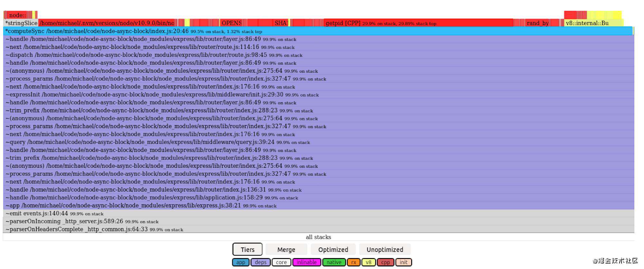
Task: Click ~handle router/index.js:136:31 frame
Action: pyautogui.click(x=319, y=190)
